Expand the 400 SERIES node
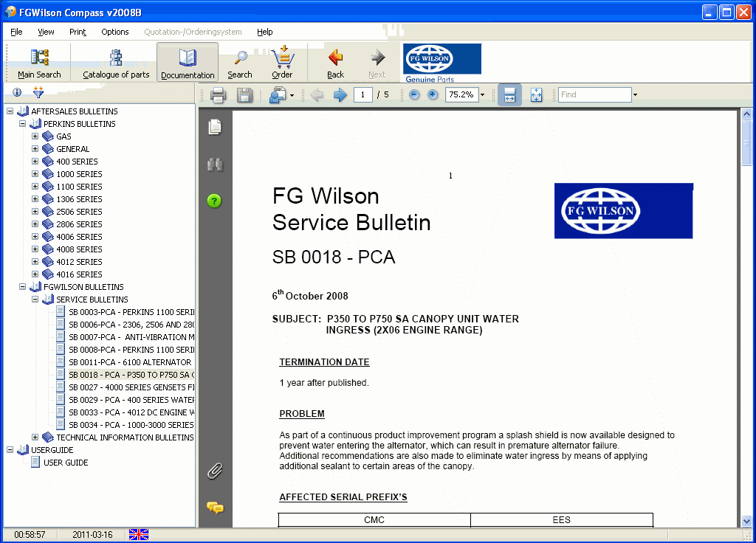The width and height of the screenshot is (756, 543). click(35, 162)
